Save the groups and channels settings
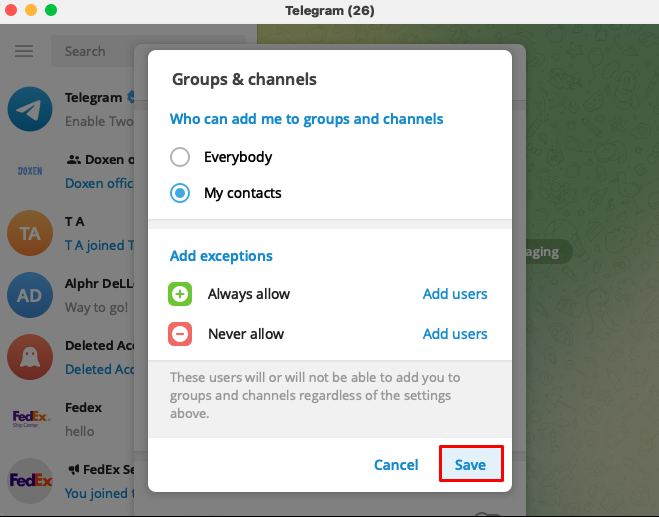This screenshot has width=659, height=517. point(471,464)
